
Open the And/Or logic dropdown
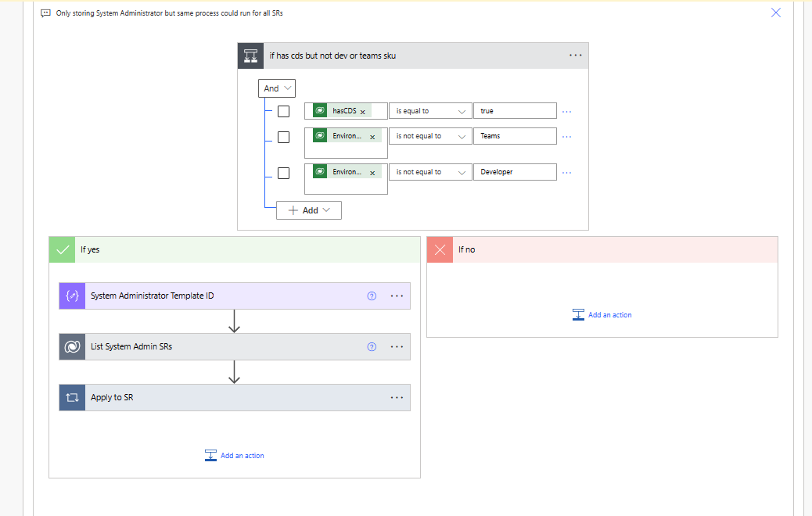[276, 88]
